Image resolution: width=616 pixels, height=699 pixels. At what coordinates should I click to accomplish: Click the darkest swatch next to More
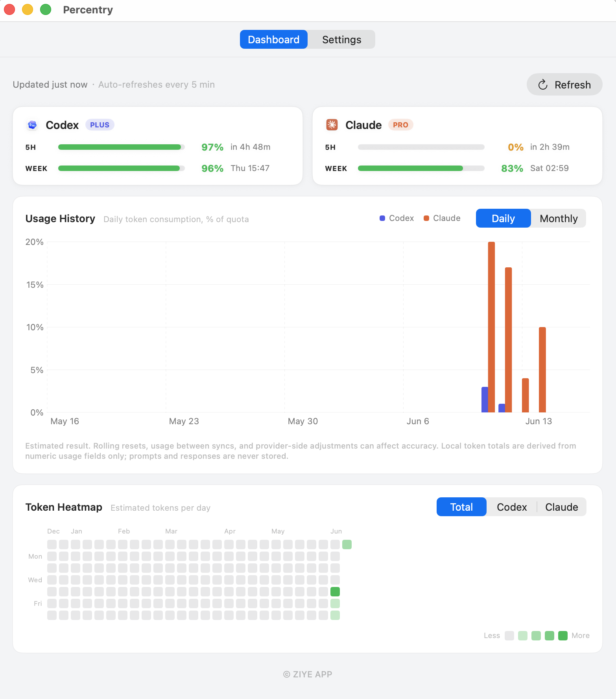pyautogui.click(x=563, y=636)
